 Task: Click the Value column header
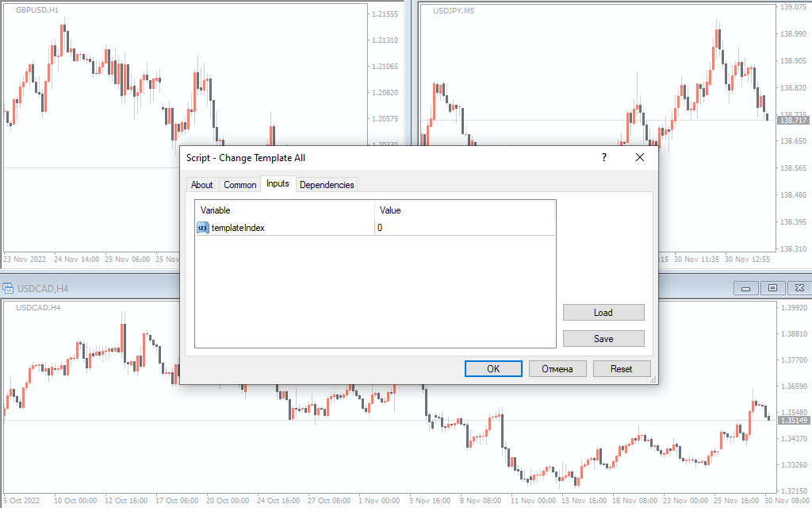click(x=464, y=210)
